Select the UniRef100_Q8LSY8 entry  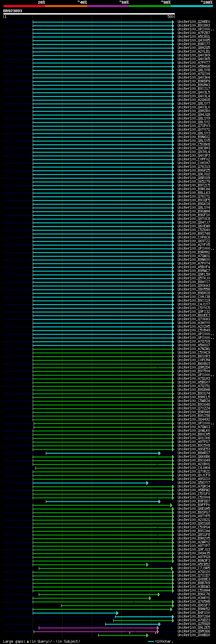tap(194, 70)
